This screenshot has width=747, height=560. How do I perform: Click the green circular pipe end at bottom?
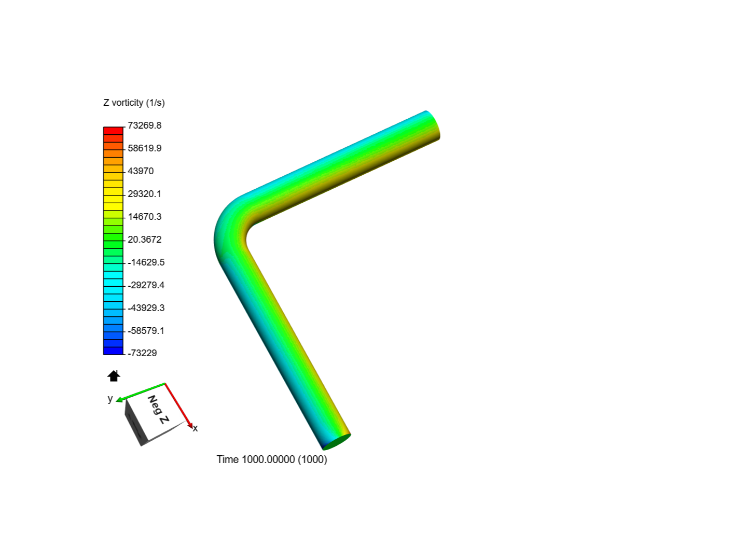click(336, 442)
